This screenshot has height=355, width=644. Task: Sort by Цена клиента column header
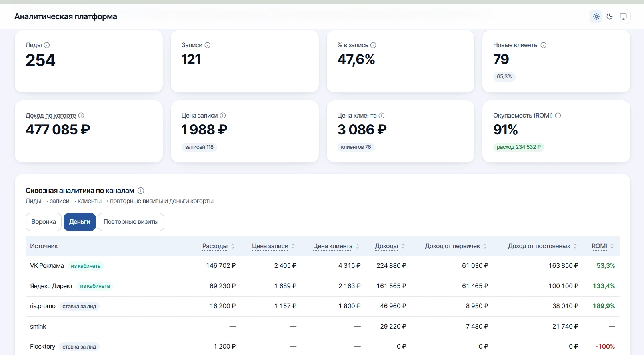(336, 246)
